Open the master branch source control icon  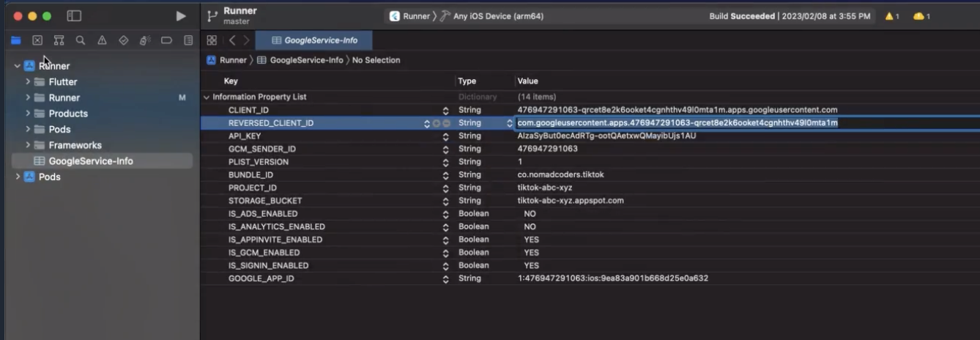coord(213,16)
